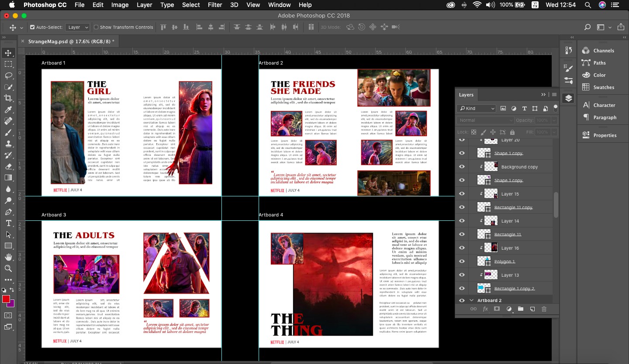
Task: Hide the Polygon 1 layer
Action: point(462,261)
